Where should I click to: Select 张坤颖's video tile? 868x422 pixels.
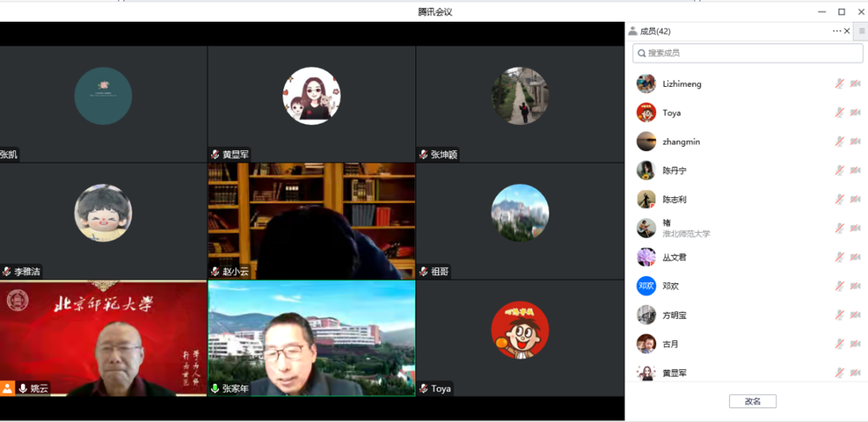coord(520,104)
